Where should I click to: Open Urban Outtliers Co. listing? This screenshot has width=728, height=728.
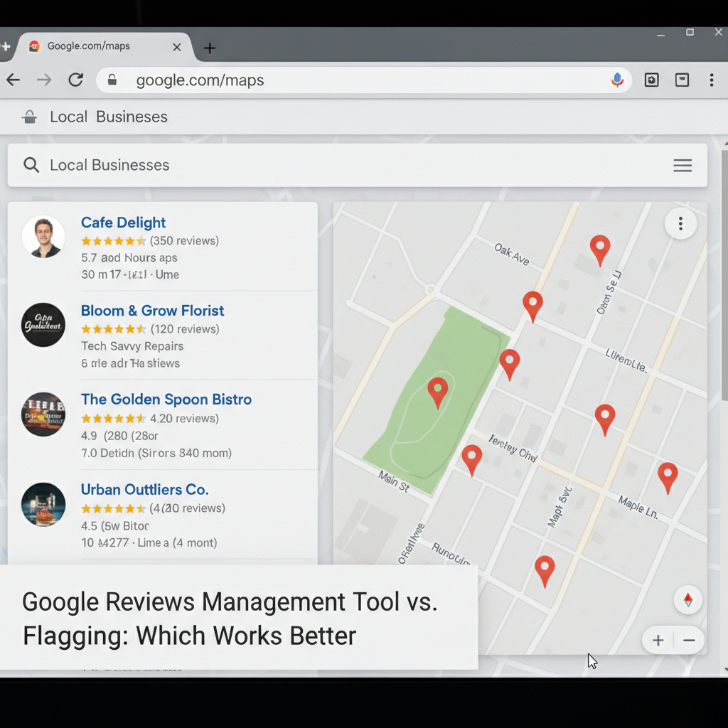coord(145,489)
